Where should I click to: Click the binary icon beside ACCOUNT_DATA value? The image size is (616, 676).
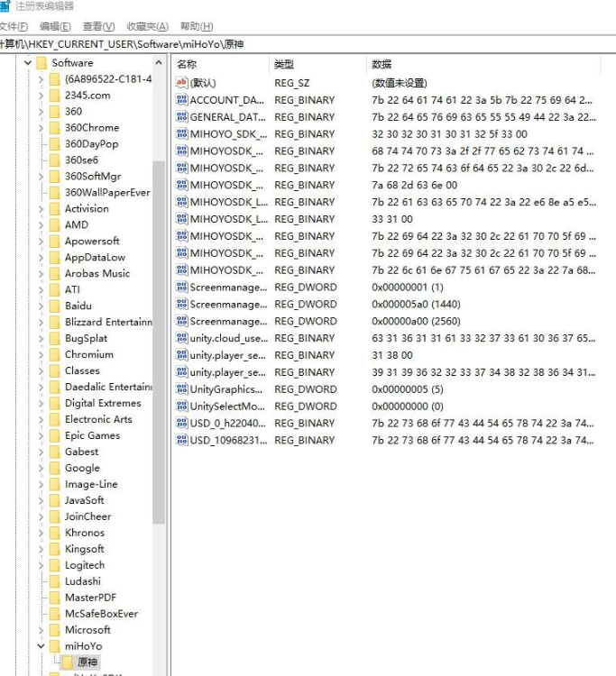[x=182, y=100]
